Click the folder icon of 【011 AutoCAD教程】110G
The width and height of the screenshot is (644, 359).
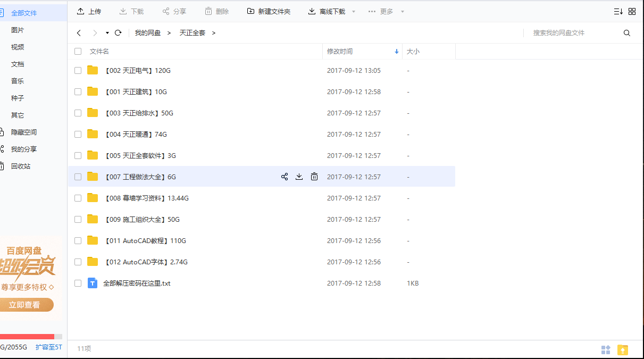[93, 240]
